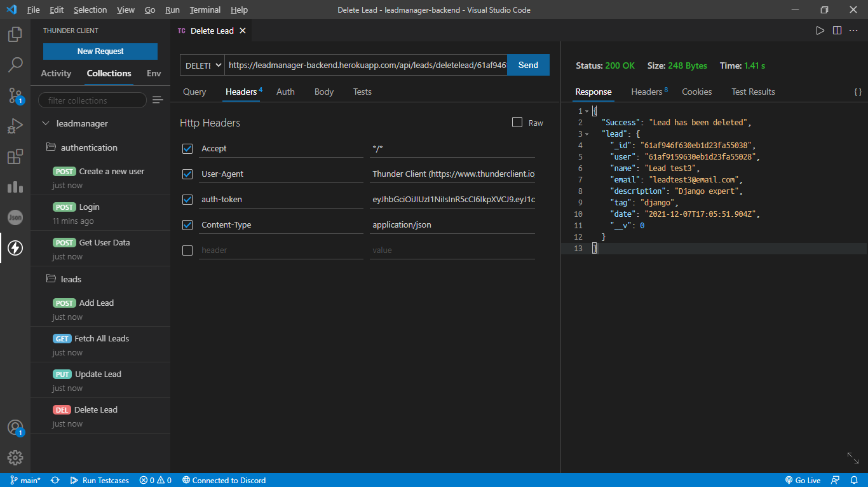
Task: Open the Run and Debug view icon
Action: coord(15,126)
